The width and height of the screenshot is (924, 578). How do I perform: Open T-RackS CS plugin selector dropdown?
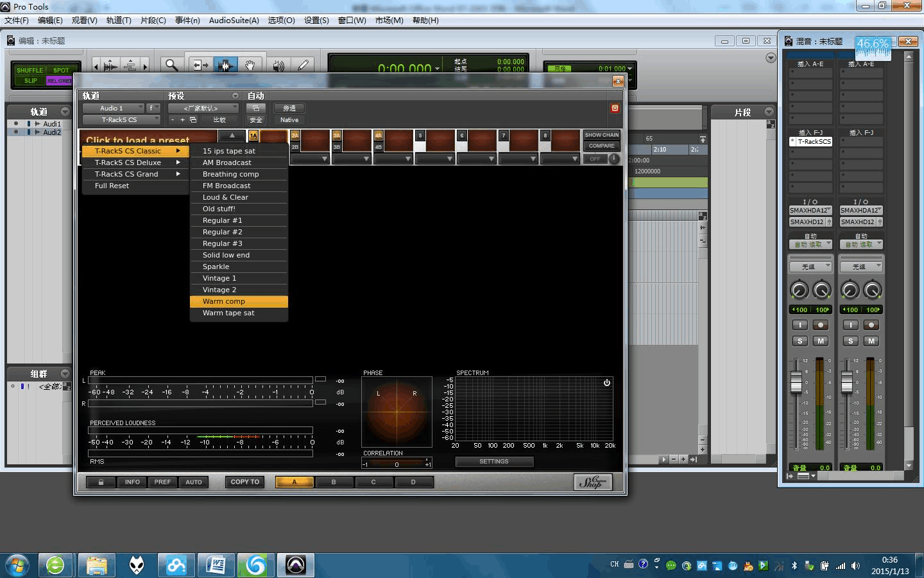click(121, 120)
